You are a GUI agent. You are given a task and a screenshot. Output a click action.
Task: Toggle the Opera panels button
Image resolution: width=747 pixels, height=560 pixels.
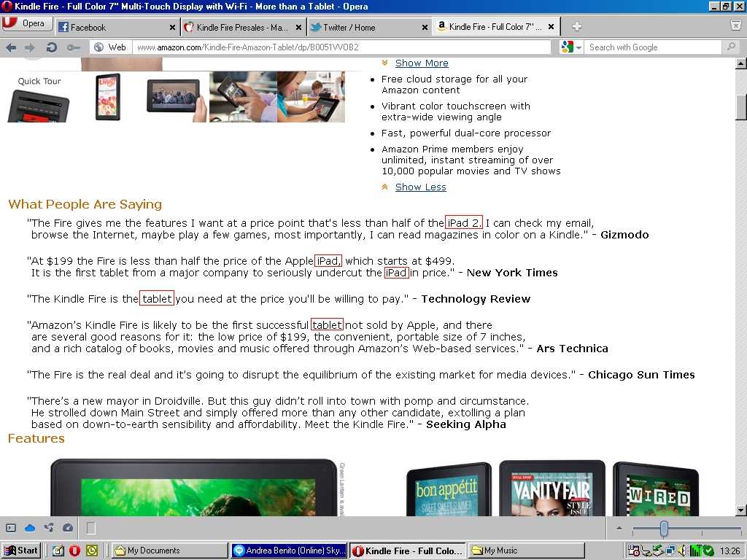(x=11, y=528)
